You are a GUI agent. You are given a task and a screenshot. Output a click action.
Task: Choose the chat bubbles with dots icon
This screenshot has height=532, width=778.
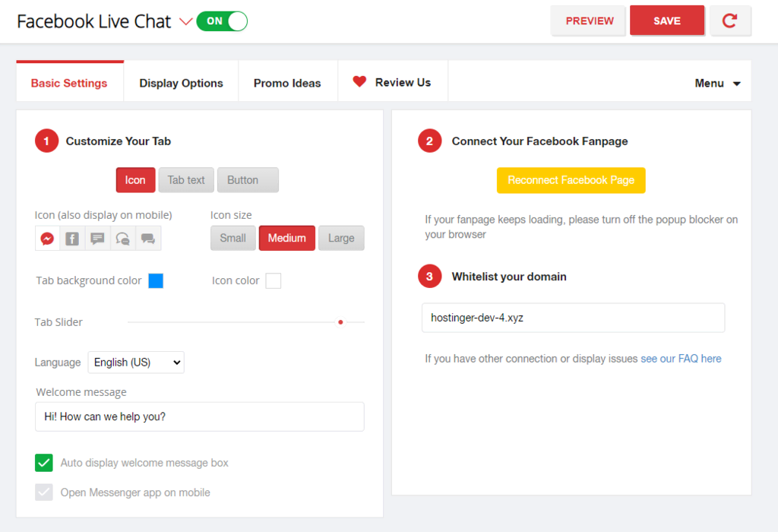click(122, 239)
